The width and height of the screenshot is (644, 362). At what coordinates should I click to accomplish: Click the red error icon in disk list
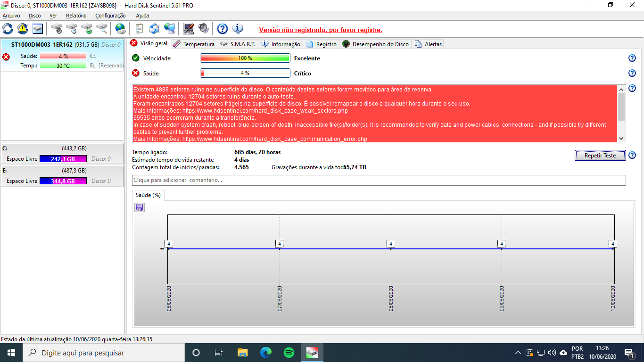tap(6, 57)
